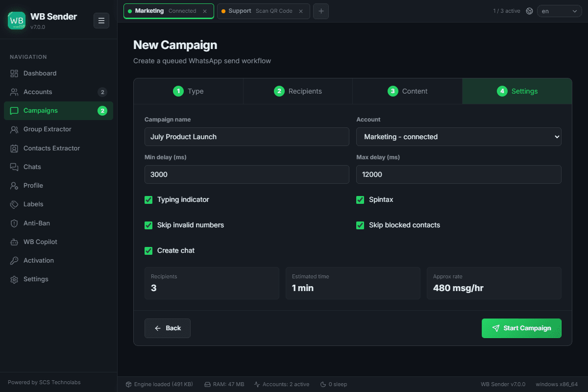Click the WB Sender logo icon
Image resolution: width=588 pixels, height=392 pixels.
point(17,21)
